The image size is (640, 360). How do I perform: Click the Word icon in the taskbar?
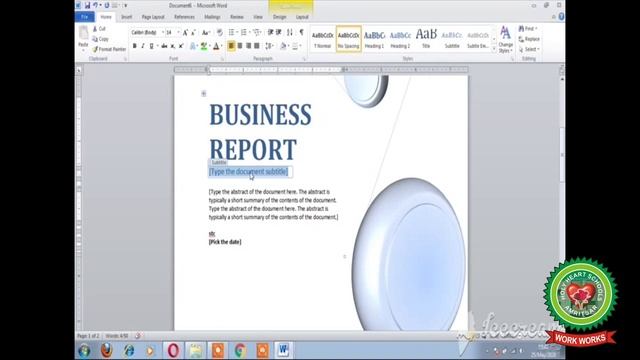284,350
